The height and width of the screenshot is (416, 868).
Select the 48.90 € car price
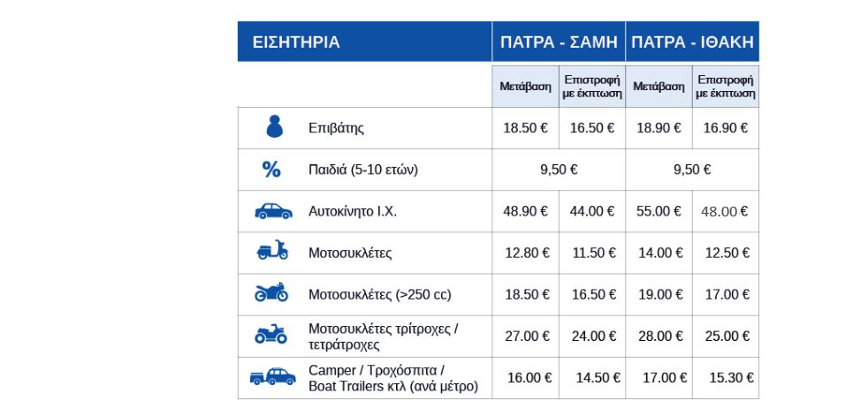[525, 211]
